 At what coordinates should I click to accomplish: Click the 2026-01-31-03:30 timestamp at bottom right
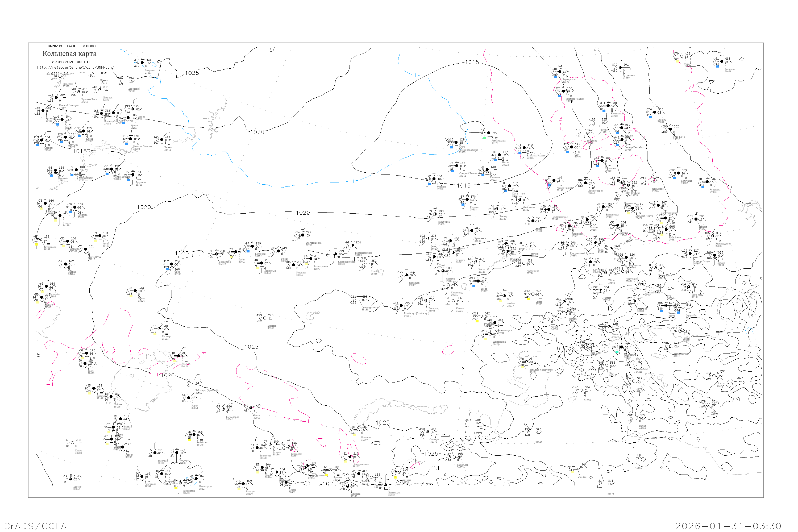coord(728,526)
